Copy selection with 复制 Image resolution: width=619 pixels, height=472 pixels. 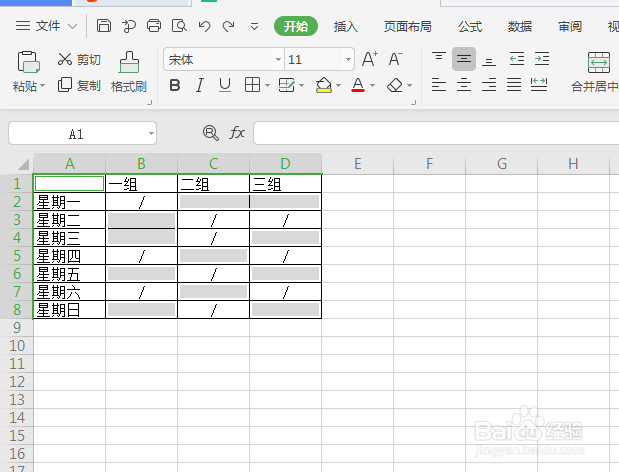tap(79, 85)
